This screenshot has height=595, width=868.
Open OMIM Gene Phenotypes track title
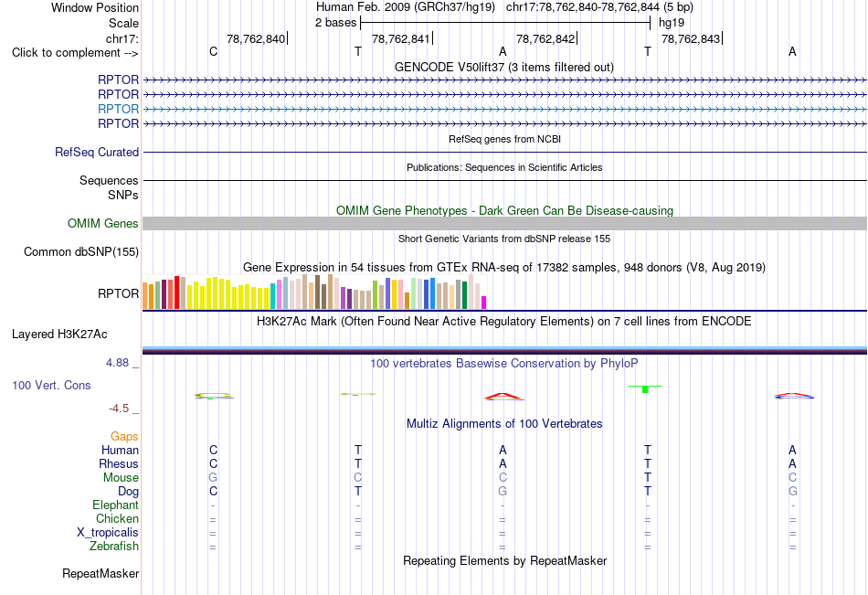[x=504, y=211]
